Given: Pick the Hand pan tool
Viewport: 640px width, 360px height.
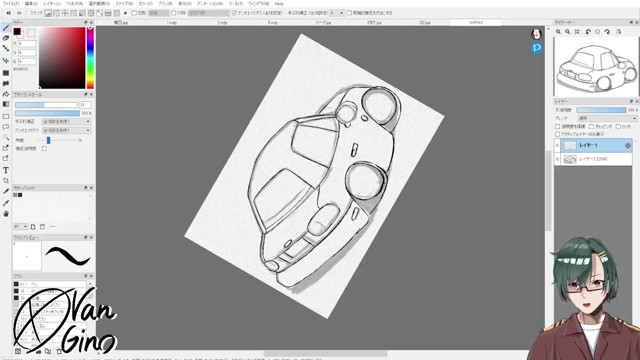Looking at the screenshot, I should (6, 213).
